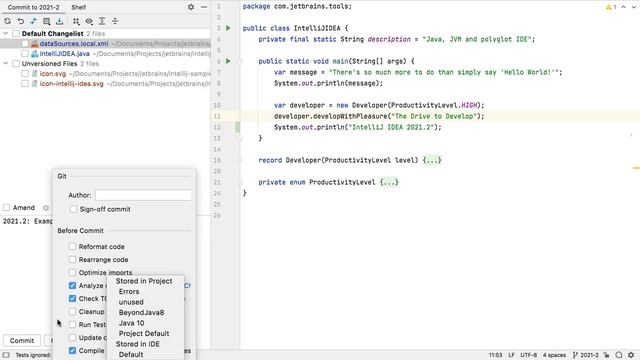Check the Default Changelist checkbox
The image size is (640, 360).
pyautogui.click(x=16, y=33)
